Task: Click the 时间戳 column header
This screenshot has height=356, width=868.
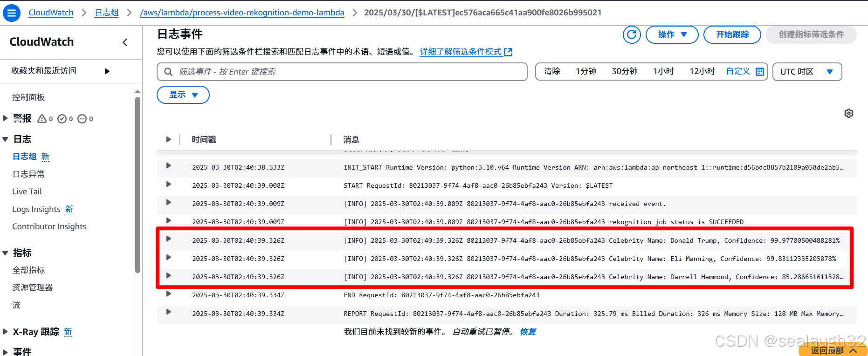Action: pos(204,140)
